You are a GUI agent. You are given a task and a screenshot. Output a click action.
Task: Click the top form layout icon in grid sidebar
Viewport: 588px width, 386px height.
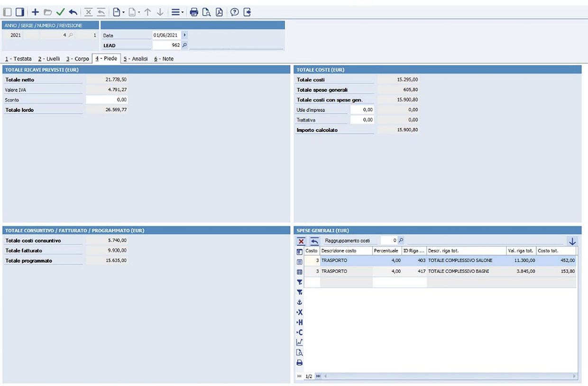pos(299,252)
